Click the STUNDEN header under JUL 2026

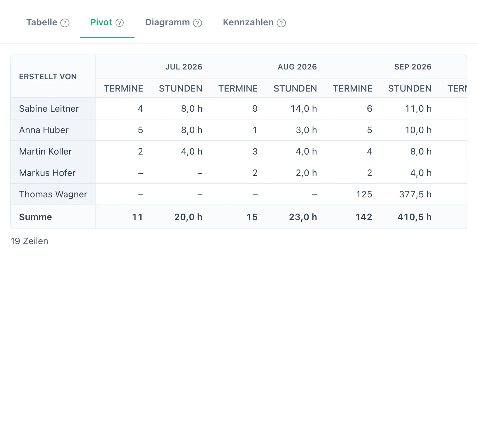tap(181, 88)
